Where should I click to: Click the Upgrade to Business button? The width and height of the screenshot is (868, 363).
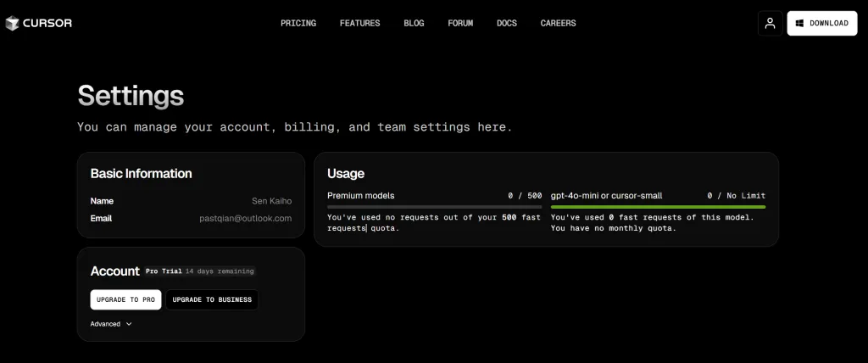211,300
